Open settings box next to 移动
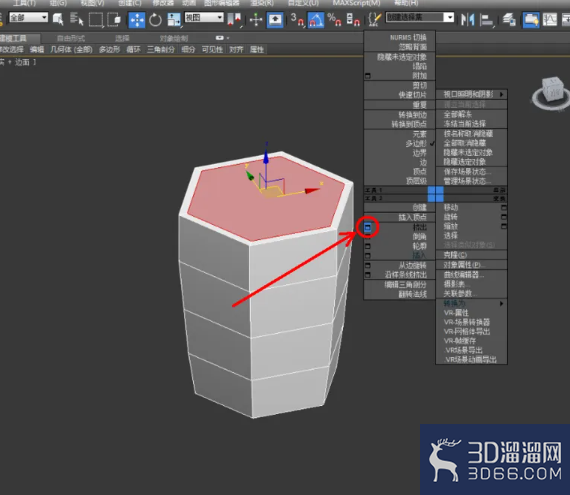Viewport: 570px width, 495px height. (503, 208)
